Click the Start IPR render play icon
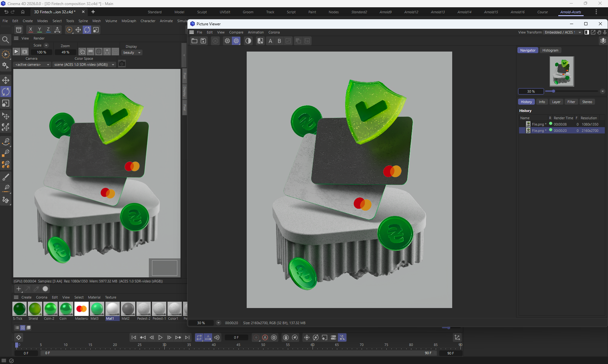Viewport: 608px width, 364px height. coord(16,52)
